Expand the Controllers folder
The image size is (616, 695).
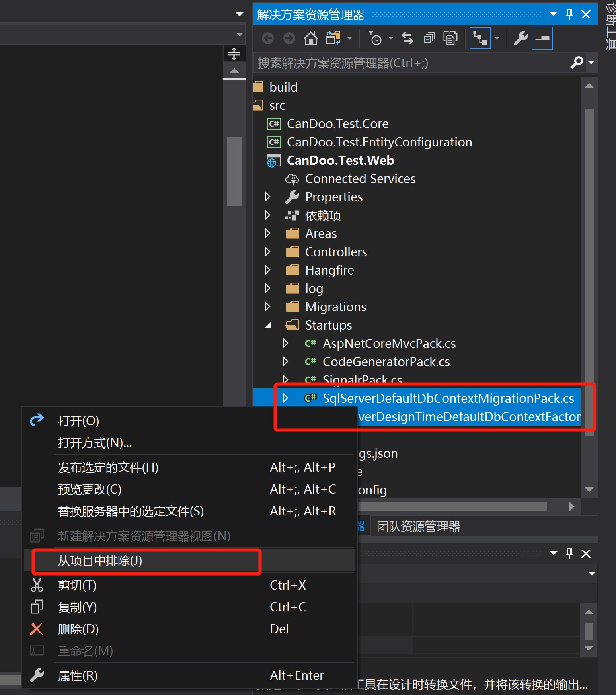267,252
